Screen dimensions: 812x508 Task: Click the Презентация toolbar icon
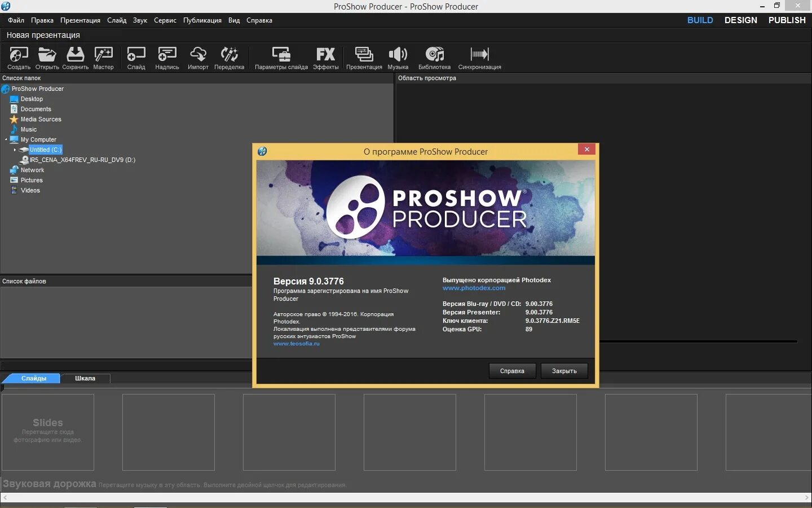(364, 58)
